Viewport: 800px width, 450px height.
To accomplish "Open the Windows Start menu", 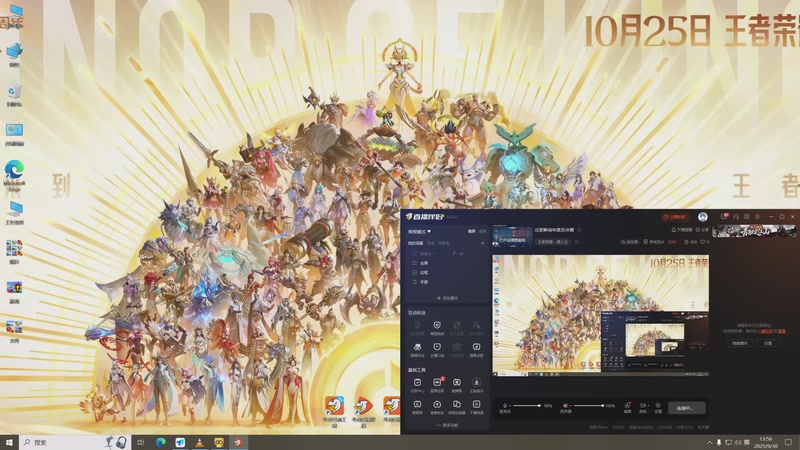I will [9, 442].
